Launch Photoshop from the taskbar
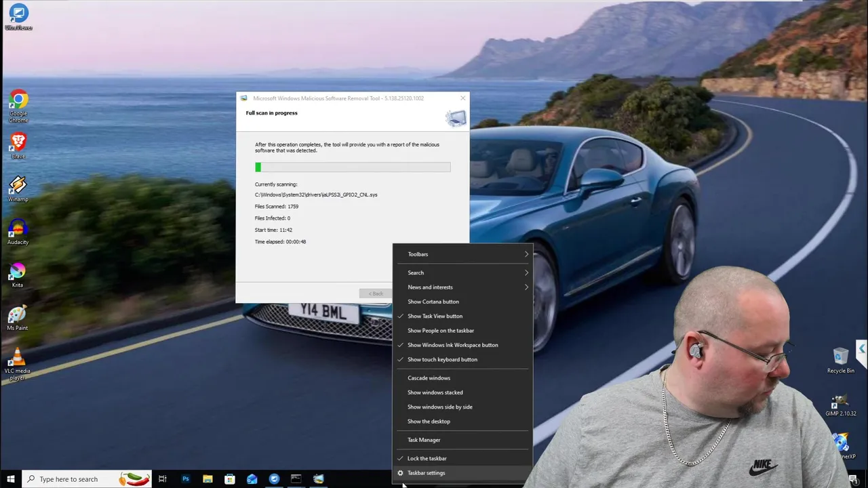 (185, 479)
